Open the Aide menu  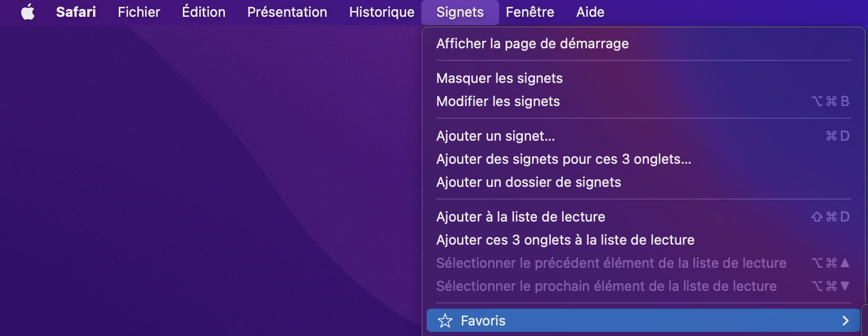pyautogui.click(x=590, y=12)
